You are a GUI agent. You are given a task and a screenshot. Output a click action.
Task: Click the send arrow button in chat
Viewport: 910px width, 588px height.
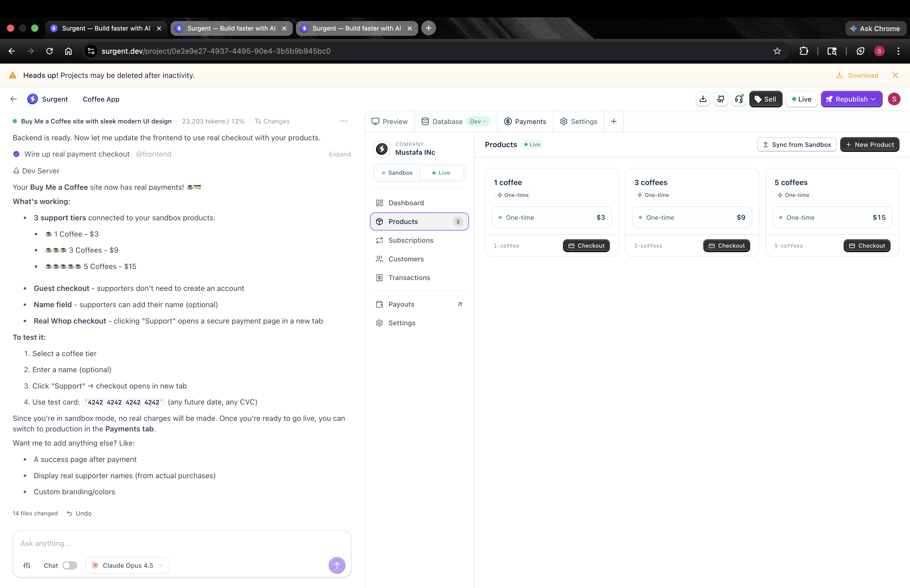click(x=337, y=565)
